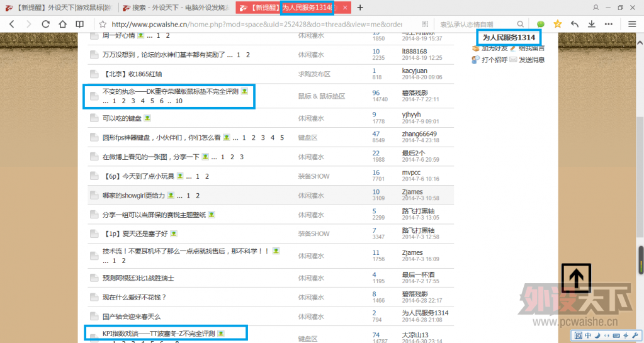The height and width of the screenshot is (343, 644).
Task: Open 求购发布区 forum link
Action: [314, 74]
